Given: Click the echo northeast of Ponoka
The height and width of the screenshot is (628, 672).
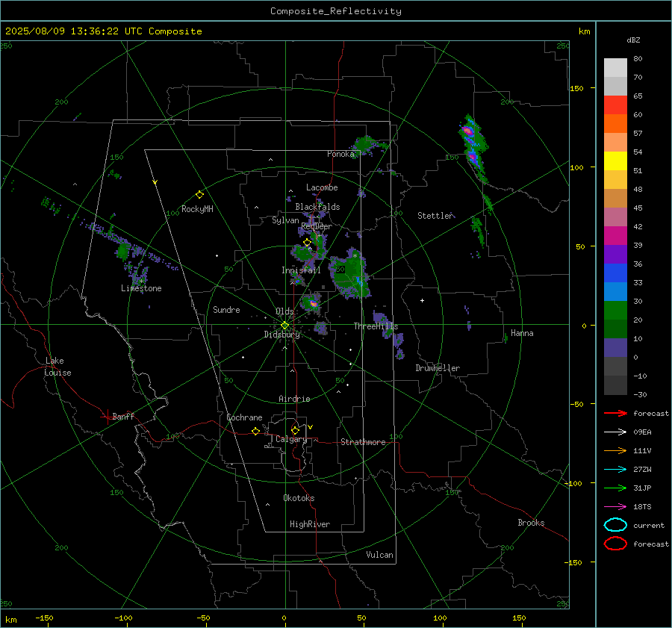Looking at the screenshot, I should 367,144.
